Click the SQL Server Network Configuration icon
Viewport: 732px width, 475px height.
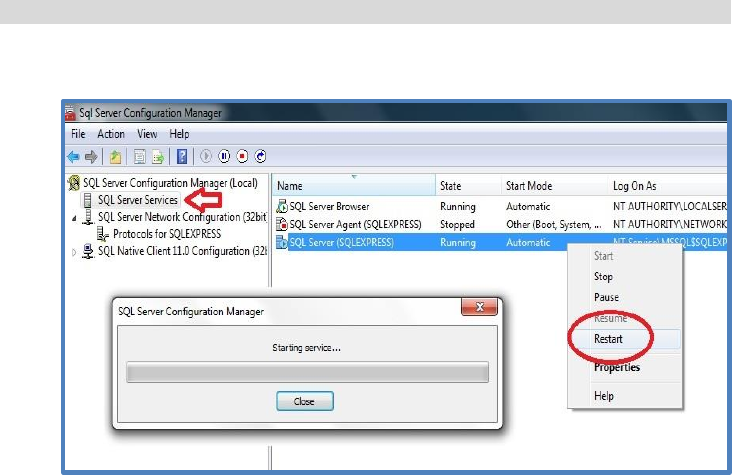pos(88,217)
